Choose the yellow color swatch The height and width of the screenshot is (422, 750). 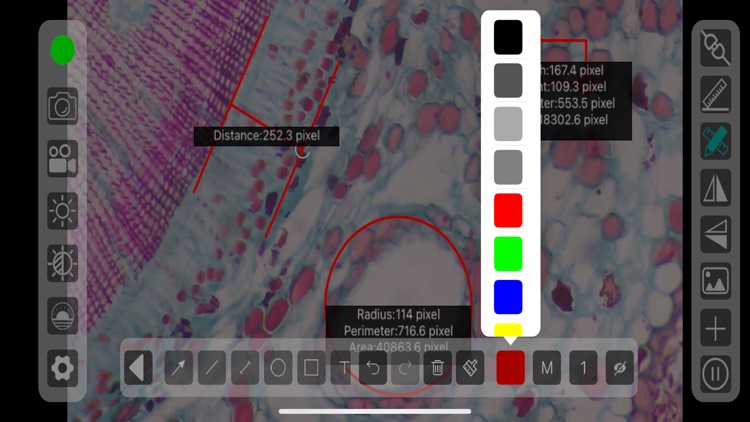pyautogui.click(x=508, y=330)
